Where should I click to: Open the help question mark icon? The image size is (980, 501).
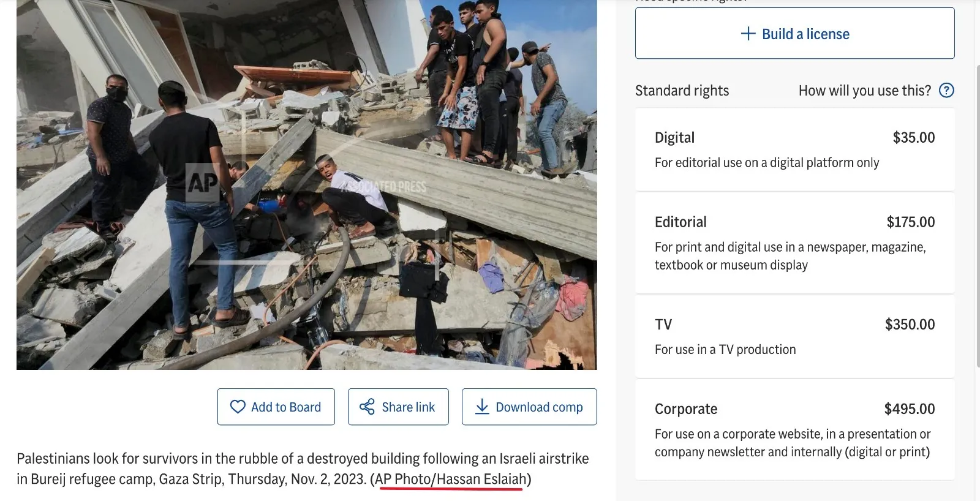[946, 91]
